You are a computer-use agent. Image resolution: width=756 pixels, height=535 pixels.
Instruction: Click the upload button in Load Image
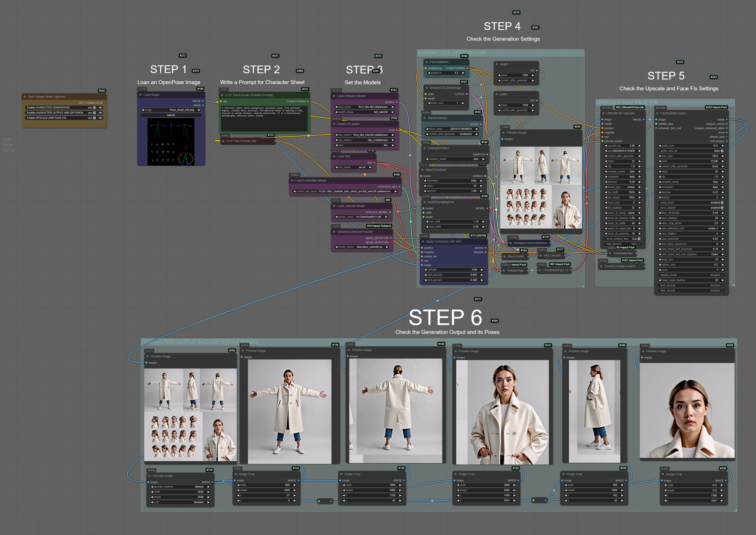tap(171, 115)
